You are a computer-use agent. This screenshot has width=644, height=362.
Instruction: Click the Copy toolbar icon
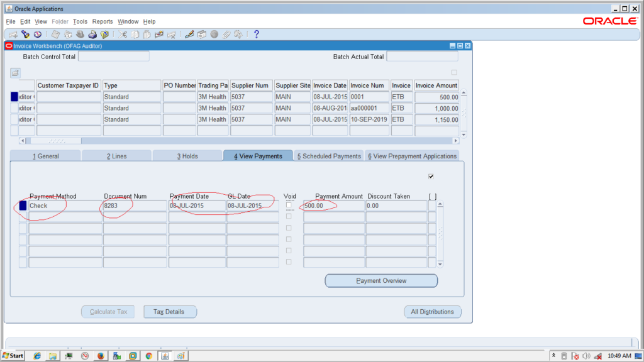point(135,35)
